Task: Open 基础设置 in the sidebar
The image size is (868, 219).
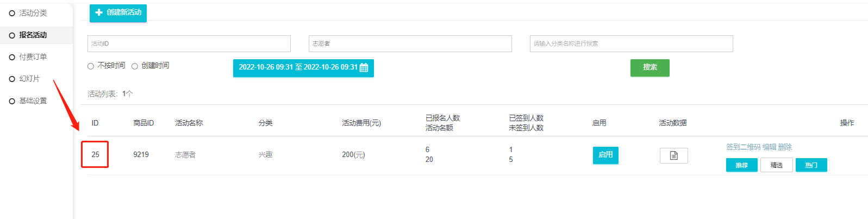Action: [33, 101]
